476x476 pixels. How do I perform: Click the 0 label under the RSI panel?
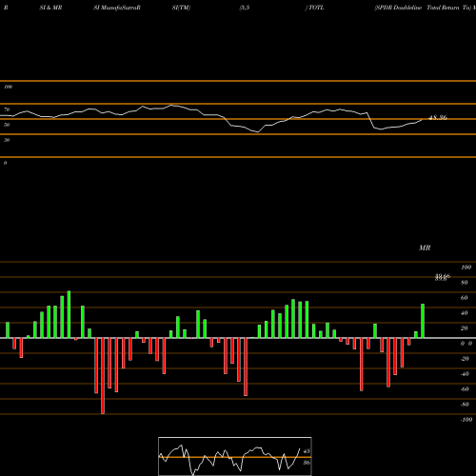coord(5,163)
